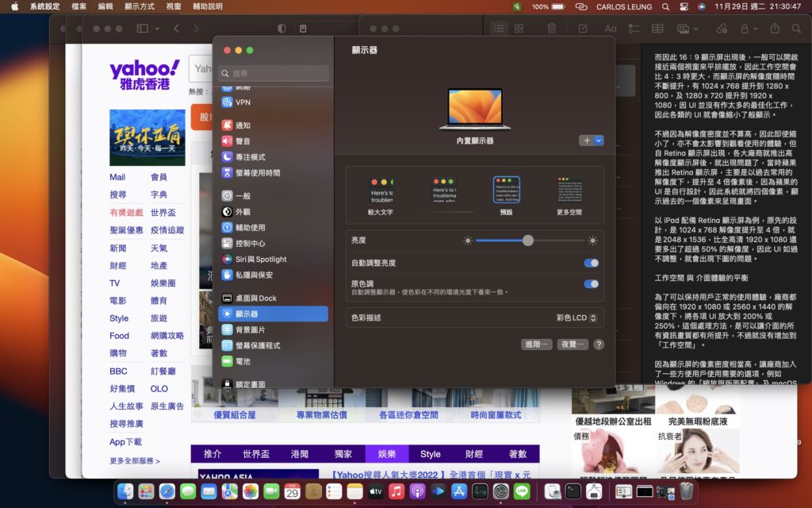Open the lock note dropdown in Notes
This screenshot has width=812, height=508.
click(x=749, y=29)
